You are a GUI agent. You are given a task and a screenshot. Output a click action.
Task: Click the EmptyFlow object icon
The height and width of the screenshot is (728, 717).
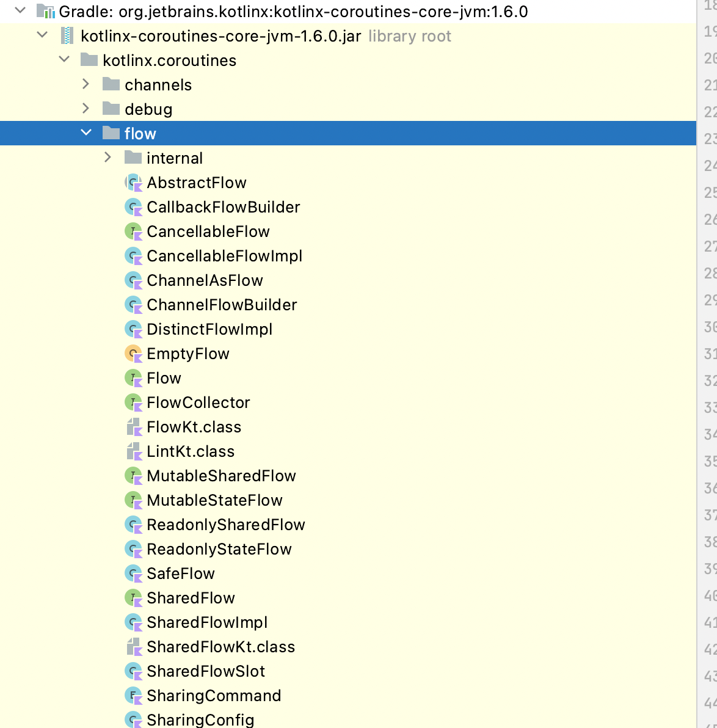click(x=134, y=354)
